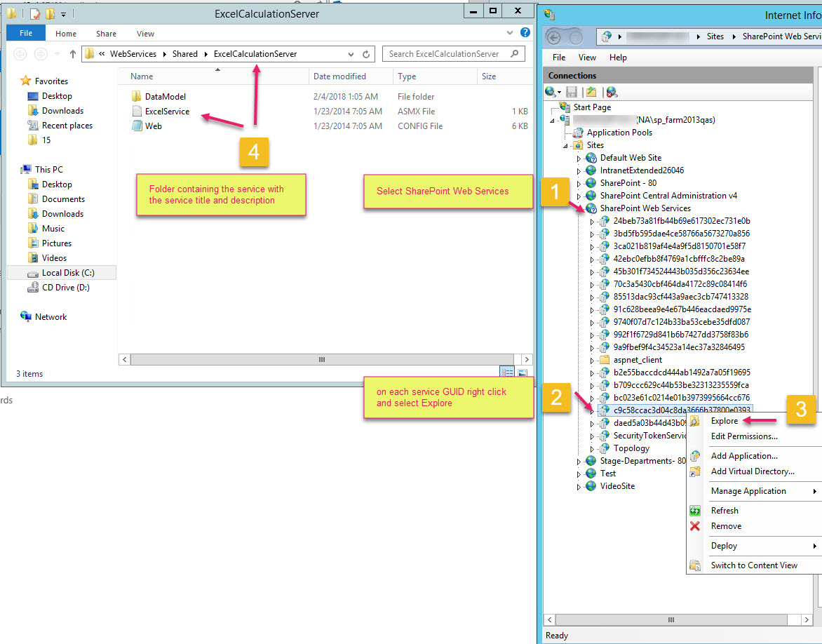Select the Create New Connection icon

click(549, 92)
